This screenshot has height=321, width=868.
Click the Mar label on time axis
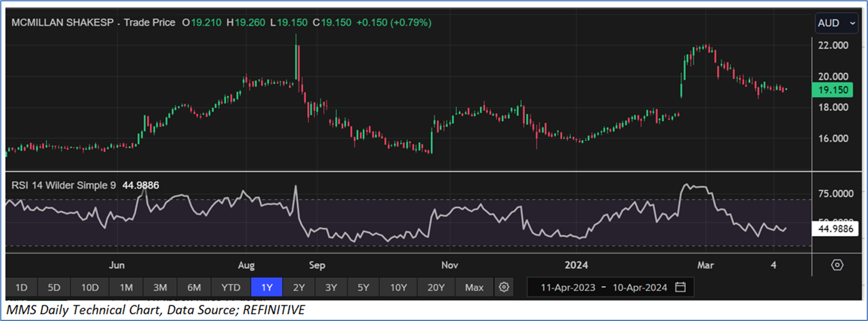point(705,265)
